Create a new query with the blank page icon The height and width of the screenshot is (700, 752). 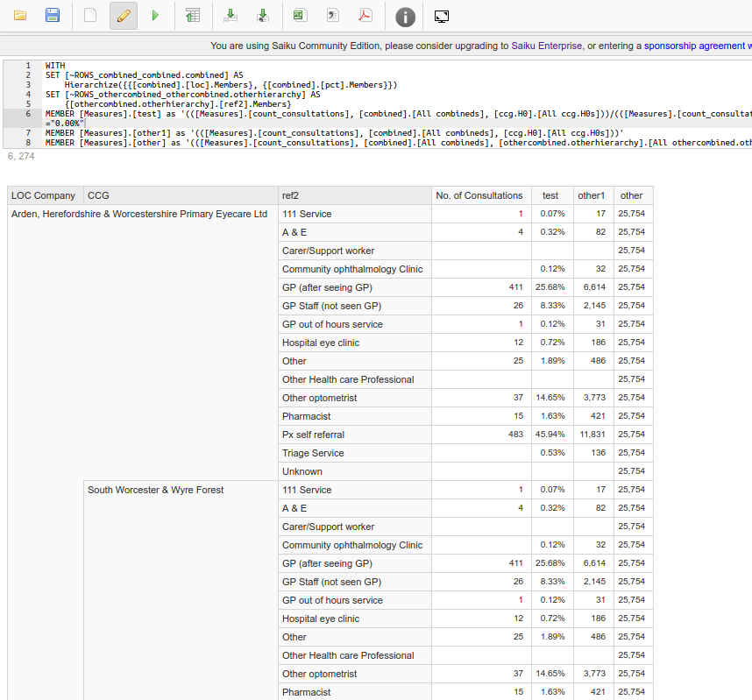coord(90,16)
